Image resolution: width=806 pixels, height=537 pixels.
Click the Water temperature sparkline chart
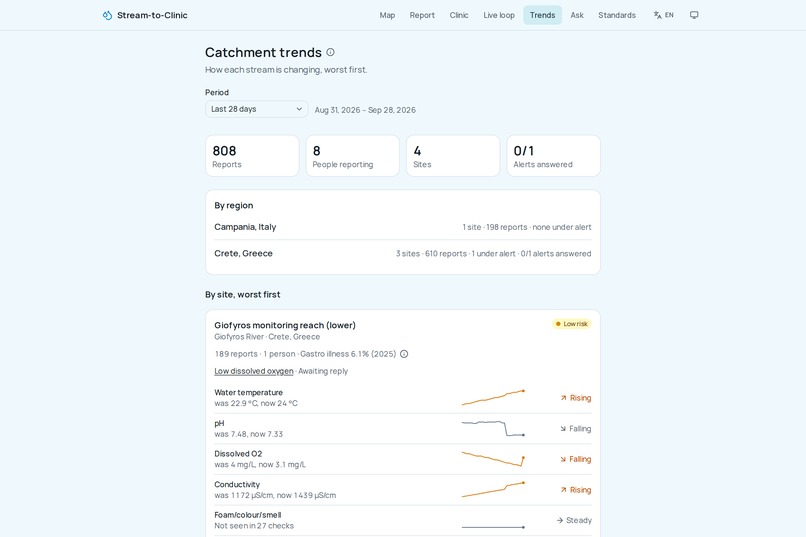pyautogui.click(x=493, y=398)
